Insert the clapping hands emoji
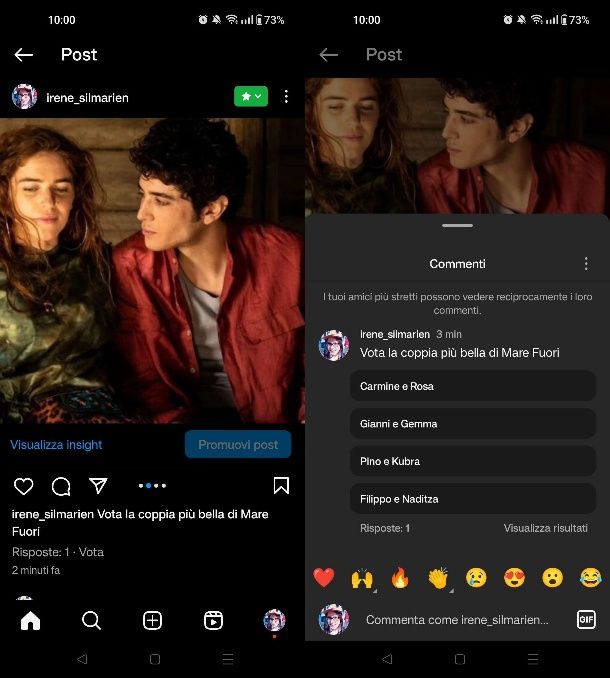 438,578
